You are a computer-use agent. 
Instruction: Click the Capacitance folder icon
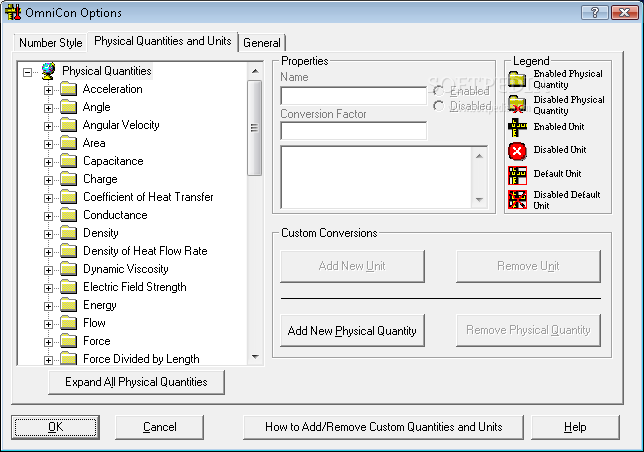click(x=68, y=161)
